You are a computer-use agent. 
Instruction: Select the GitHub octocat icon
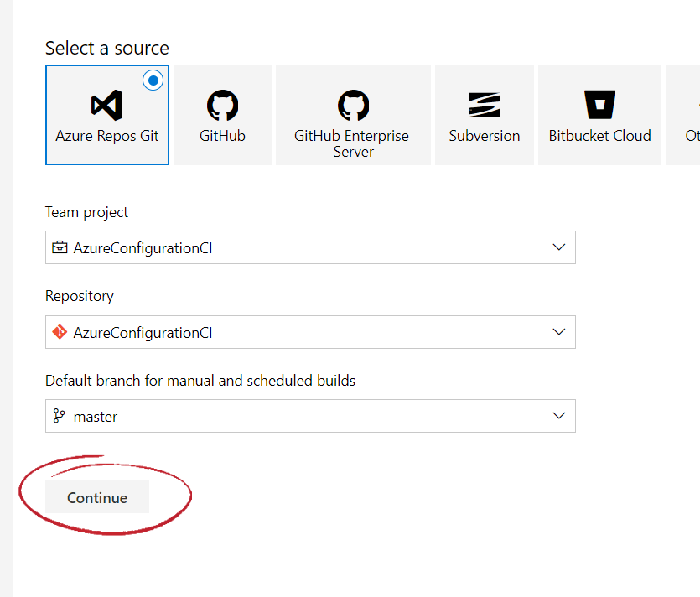[x=222, y=105]
